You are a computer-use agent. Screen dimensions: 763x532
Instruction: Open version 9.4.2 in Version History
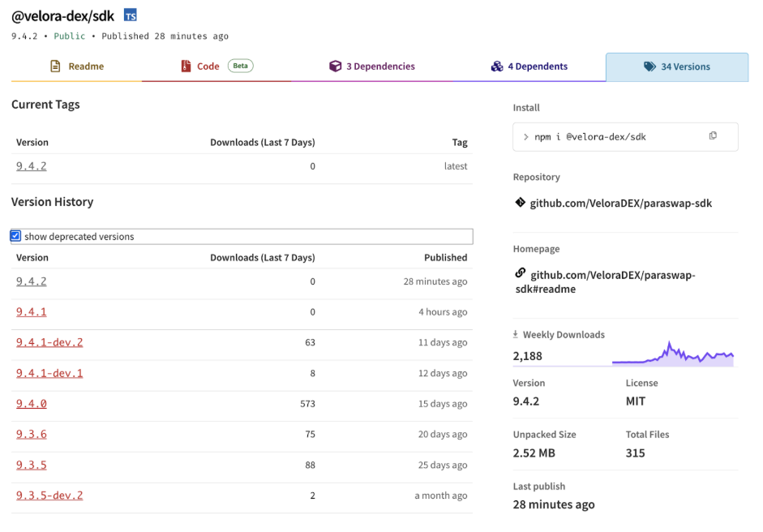pyautogui.click(x=31, y=281)
